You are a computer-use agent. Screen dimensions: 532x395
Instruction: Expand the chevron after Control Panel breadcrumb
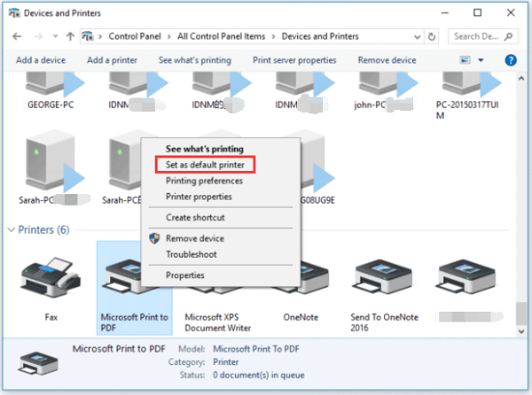coord(169,36)
